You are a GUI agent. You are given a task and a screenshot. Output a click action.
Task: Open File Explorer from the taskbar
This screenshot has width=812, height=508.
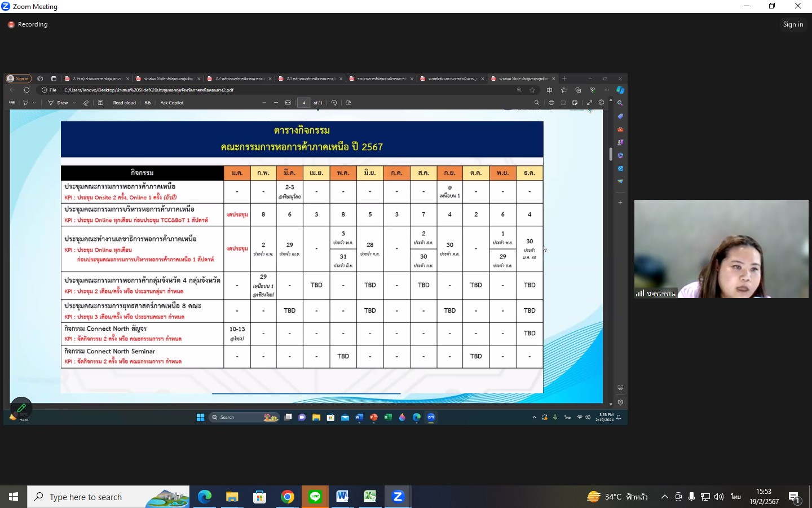232,497
